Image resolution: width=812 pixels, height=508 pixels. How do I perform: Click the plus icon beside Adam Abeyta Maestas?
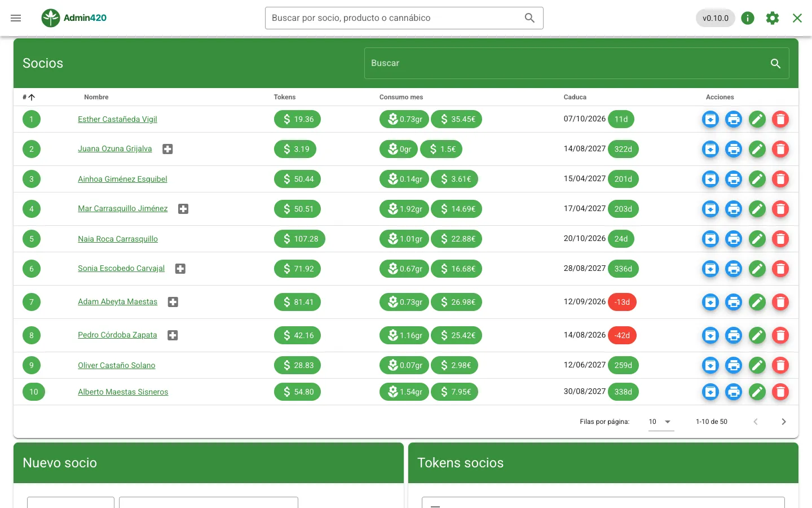click(x=173, y=302)
